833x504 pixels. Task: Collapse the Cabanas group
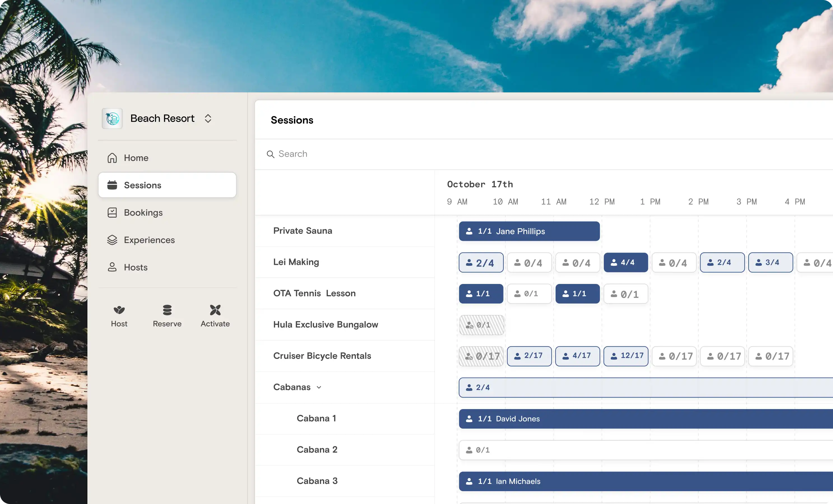click(319, 387)
